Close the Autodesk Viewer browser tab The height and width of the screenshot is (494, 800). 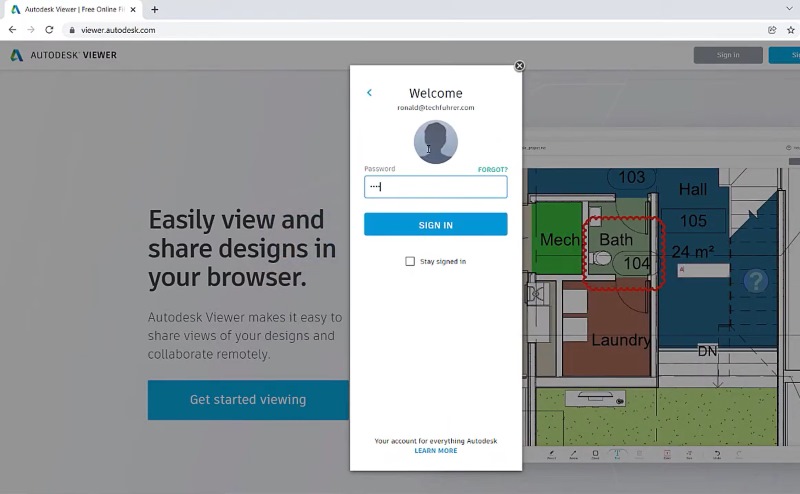coord(133,9)
